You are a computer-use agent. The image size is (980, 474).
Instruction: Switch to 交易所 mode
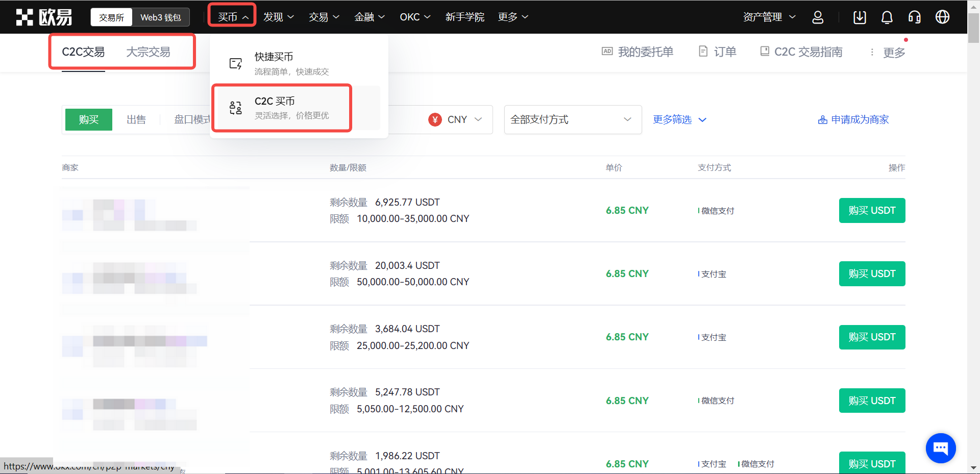click(111, 17)
